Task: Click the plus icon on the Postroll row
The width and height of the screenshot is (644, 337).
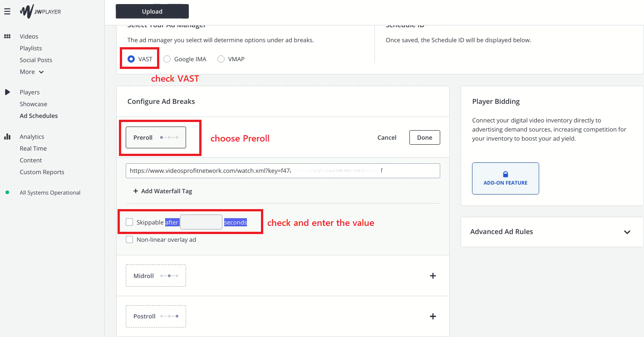Action: (x=433, y=316)
